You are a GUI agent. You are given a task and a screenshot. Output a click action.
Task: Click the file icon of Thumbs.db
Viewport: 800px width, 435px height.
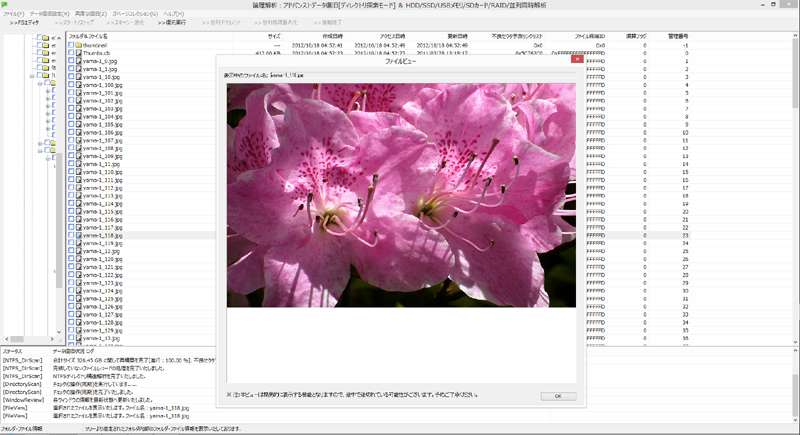79,53
